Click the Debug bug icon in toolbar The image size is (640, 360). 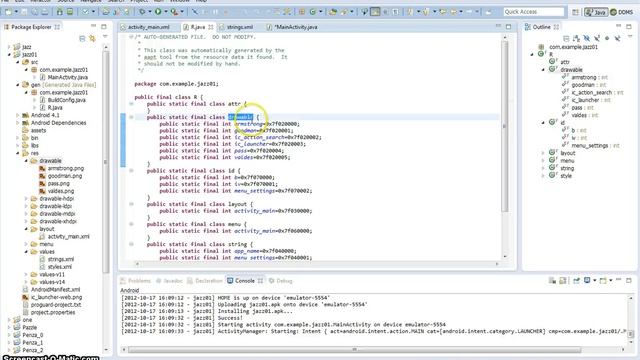pyautogui.click(x=142, y=12)
